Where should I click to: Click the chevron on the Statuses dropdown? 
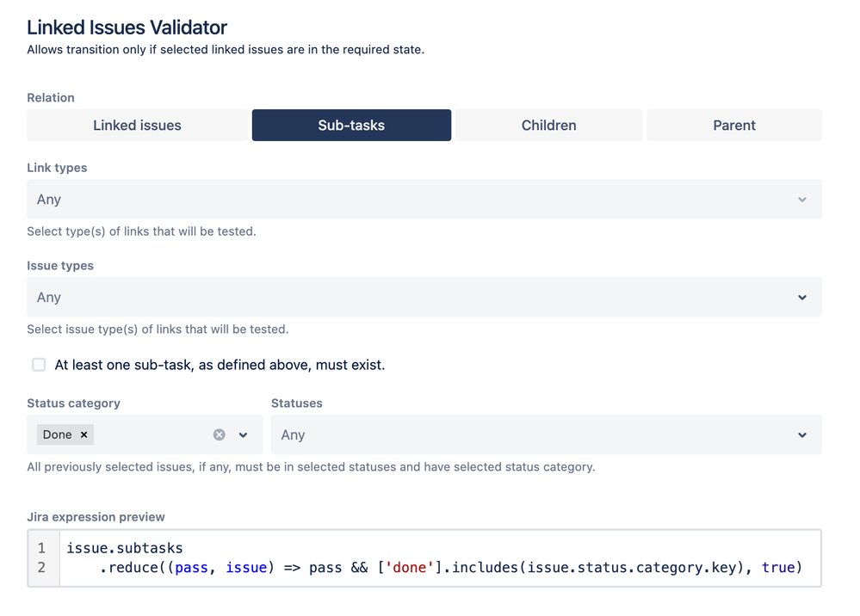tap(802, 434)
